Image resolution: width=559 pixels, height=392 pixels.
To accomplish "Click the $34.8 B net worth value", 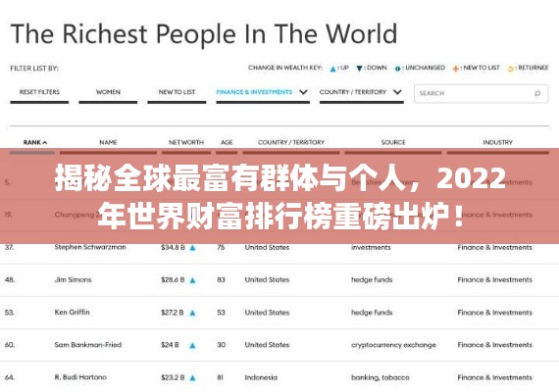I will (173, 247).
